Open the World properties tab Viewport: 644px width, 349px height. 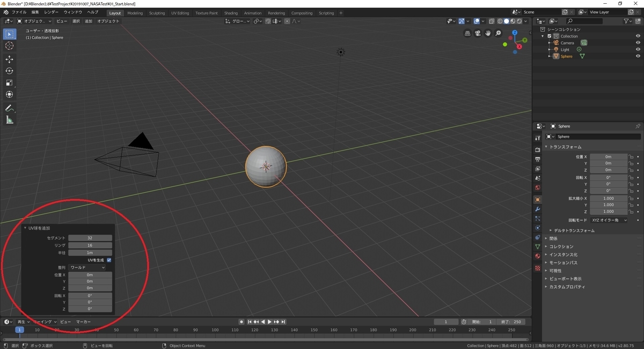(x=537, y=187)
